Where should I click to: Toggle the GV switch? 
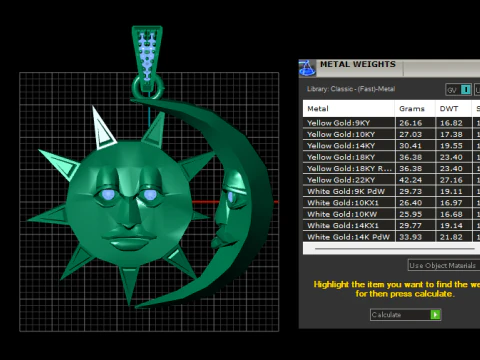458,90
